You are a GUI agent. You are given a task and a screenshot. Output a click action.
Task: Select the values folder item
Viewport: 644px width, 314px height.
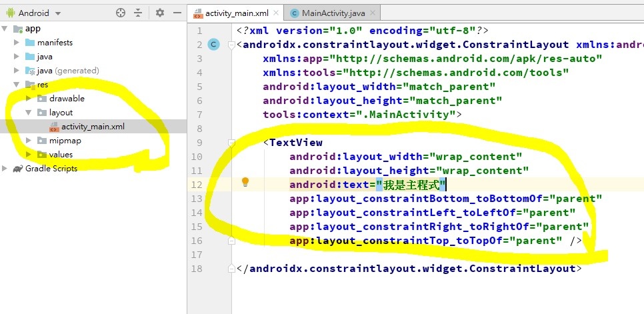pos(61,154)
